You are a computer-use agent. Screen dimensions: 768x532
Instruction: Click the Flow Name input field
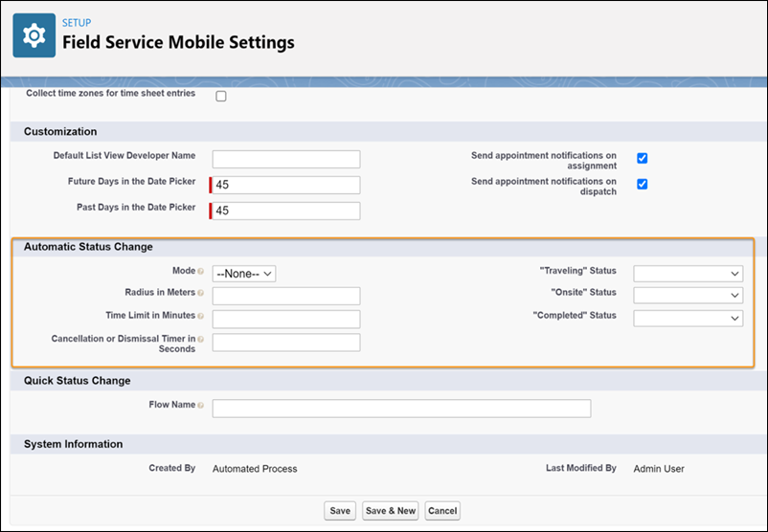point(401,409)
